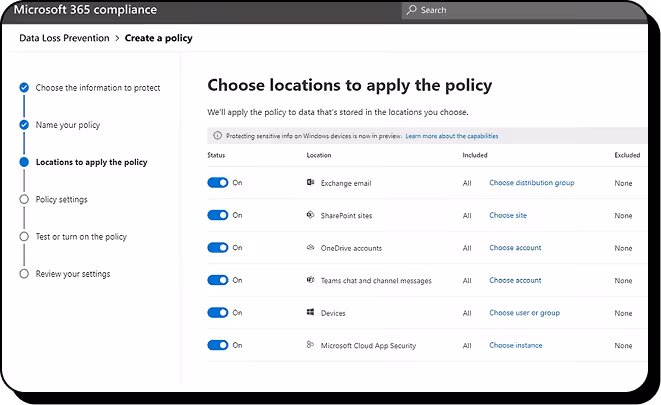661x405 pixels.
Task: Click Microsoft 365 compliance header title
Action: click(85, 9)
